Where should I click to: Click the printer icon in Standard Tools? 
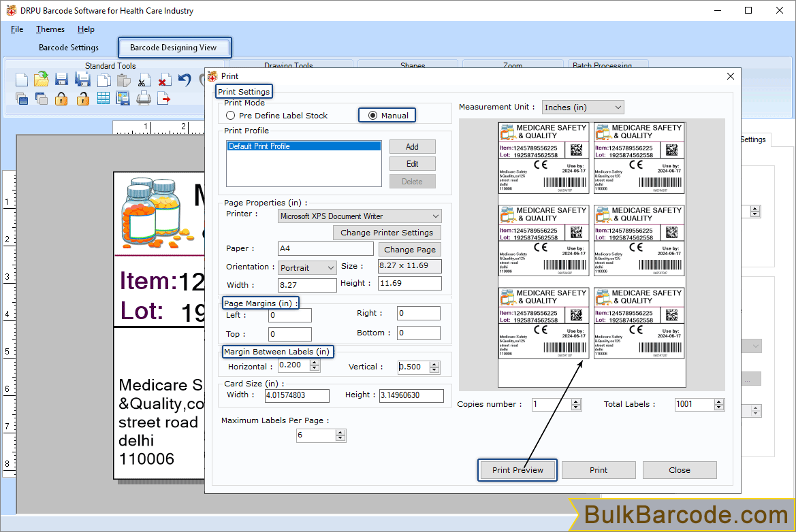pos(144,99)
